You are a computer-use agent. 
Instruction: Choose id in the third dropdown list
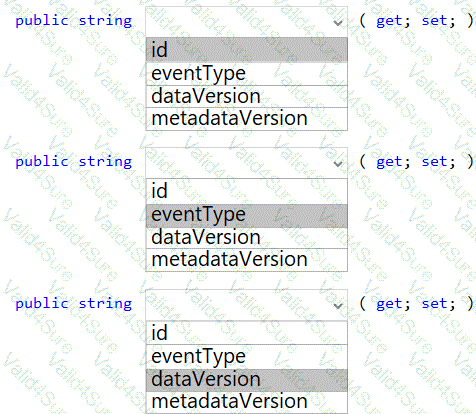(246, 333)
